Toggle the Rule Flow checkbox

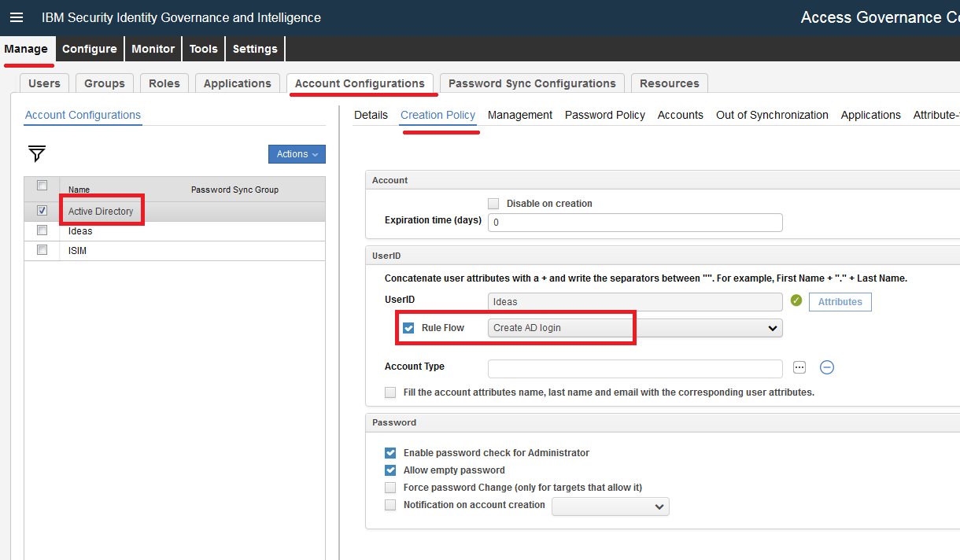point(408,328)
